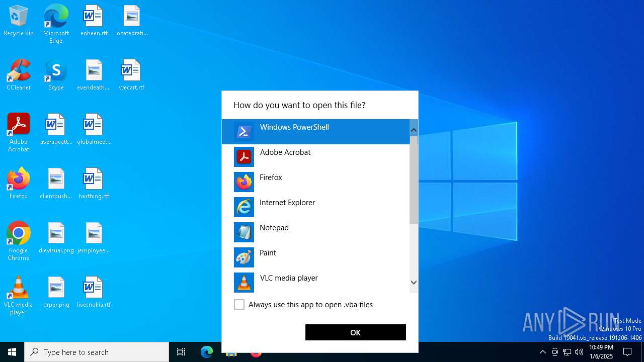Open Microsoft Edge desktop shortcut

click(56, 24)
